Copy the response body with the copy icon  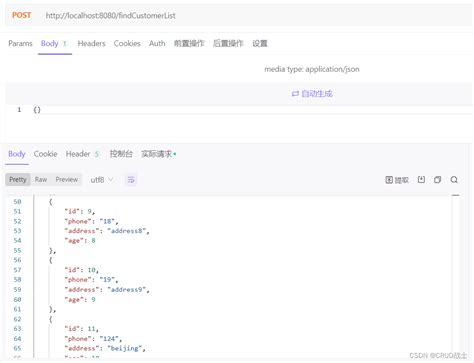[x=438, y=180]
